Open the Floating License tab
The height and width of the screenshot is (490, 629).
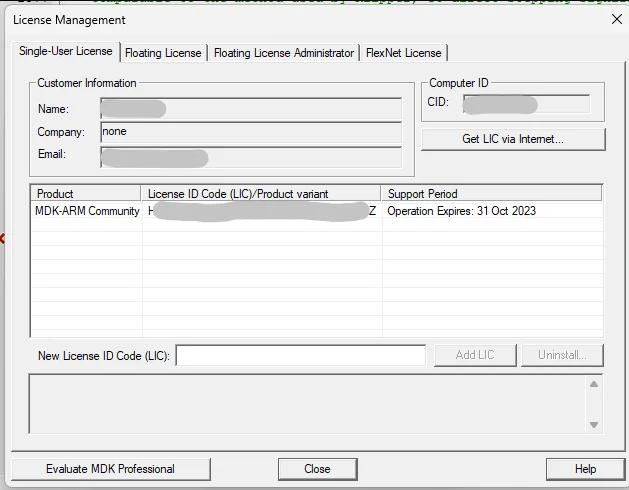163,53
